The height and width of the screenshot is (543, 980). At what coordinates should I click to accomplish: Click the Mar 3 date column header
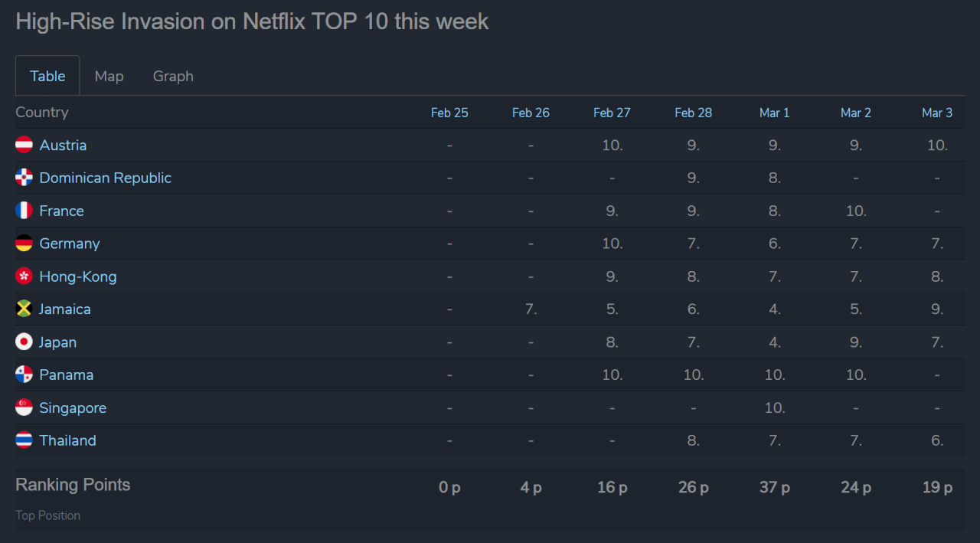tap(937, 113)
